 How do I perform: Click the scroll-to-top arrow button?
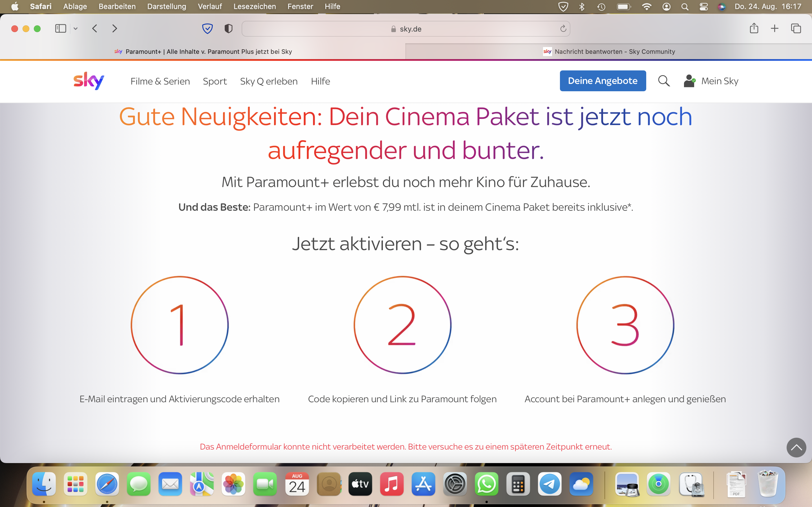tap(796, 447)
